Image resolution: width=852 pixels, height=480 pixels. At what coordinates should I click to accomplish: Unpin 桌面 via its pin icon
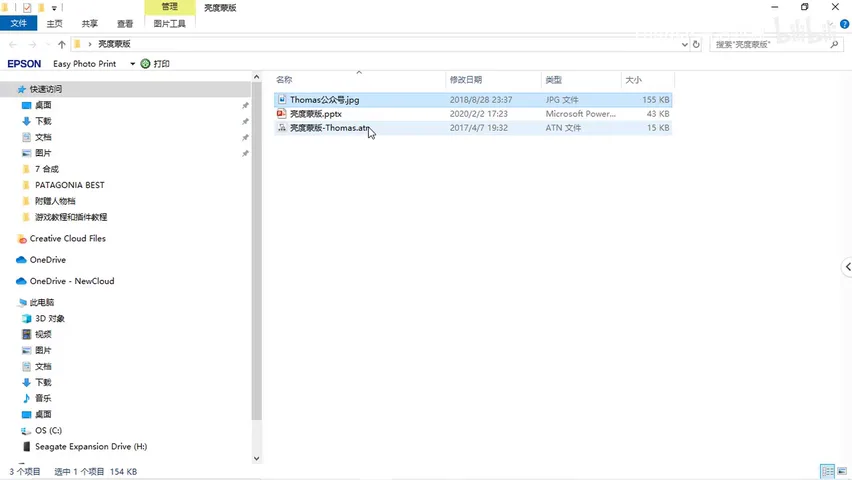point(245,105)
